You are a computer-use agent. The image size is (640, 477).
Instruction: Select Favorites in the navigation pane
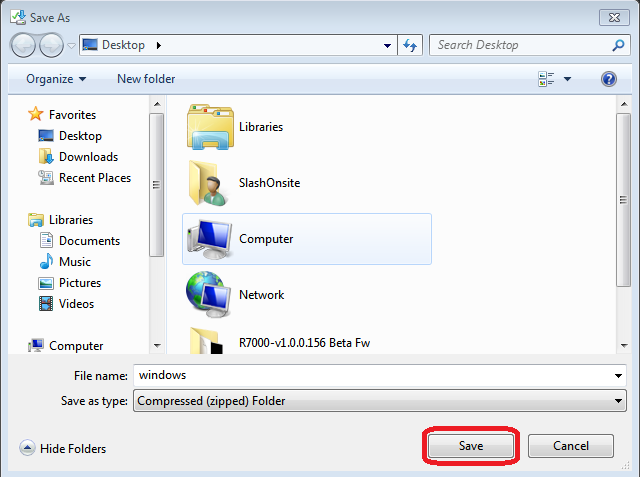tap(72, 115)
